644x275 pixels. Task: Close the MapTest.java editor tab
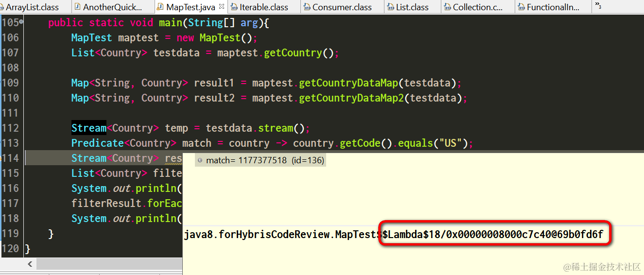tap(222, 7)
